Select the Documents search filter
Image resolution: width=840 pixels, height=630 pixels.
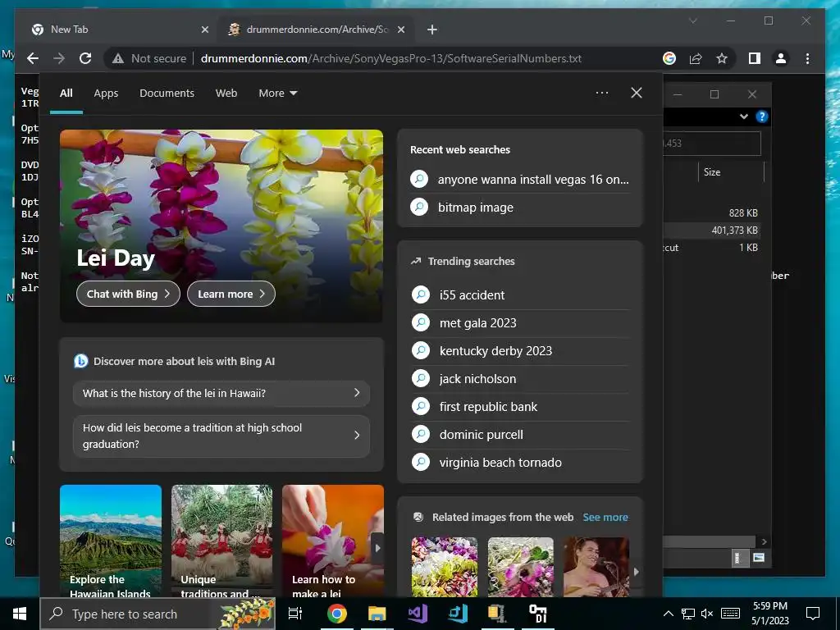tap(167, 94)
